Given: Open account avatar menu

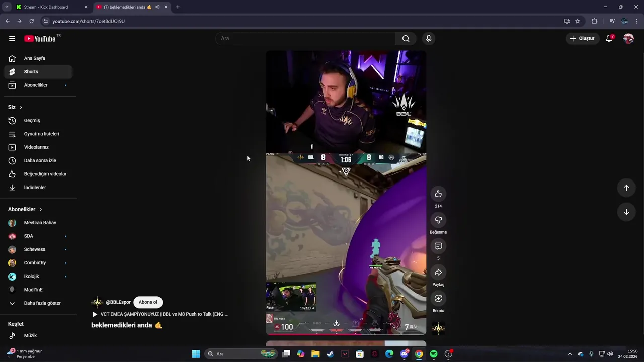Looking at the screenshot, I should (x=628, y=39).
